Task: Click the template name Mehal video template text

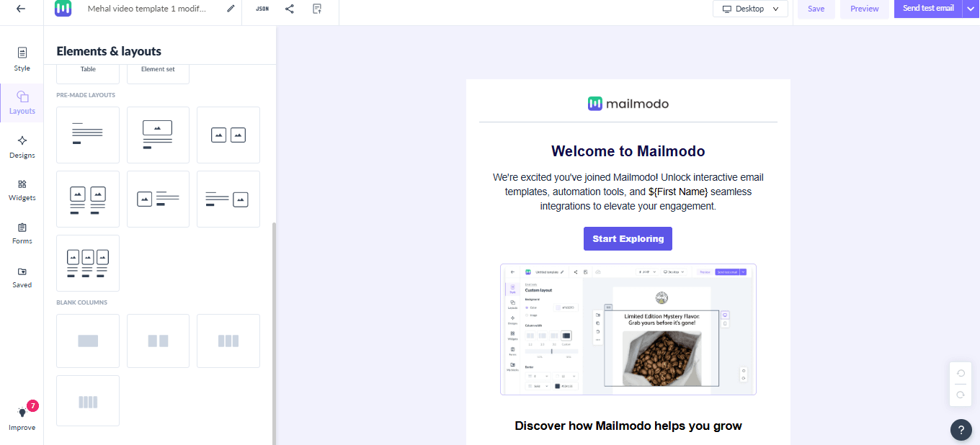Action: click(147, 9)
